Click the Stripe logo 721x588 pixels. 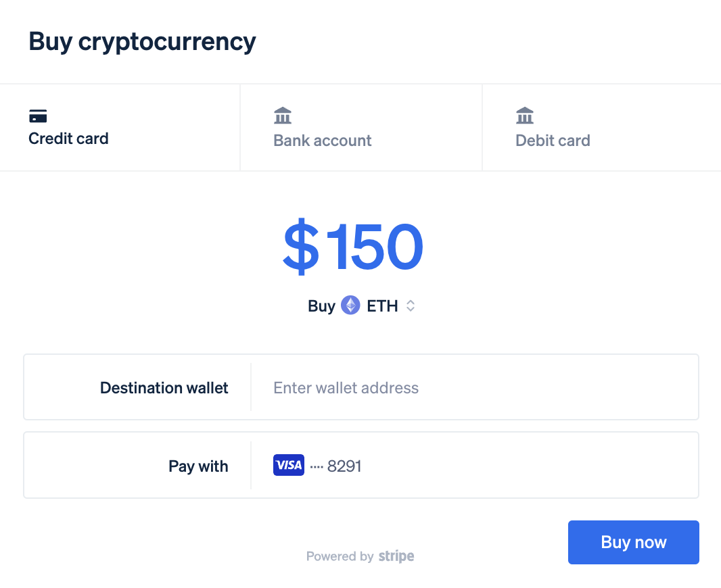(396, 556)
